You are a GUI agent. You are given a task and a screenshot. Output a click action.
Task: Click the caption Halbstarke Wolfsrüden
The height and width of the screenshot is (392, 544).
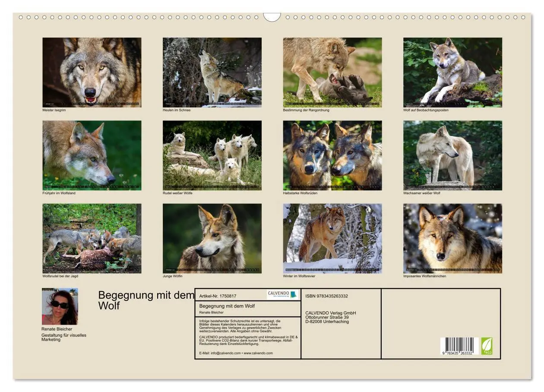coord(300,193)
